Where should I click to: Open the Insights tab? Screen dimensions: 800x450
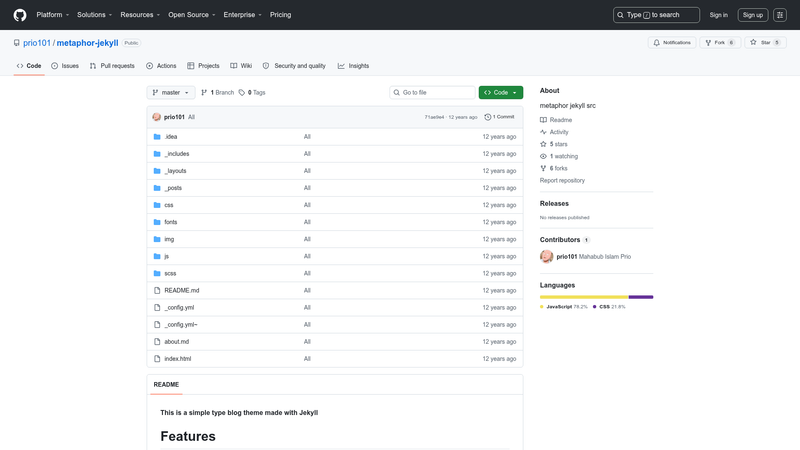point(354,66)
